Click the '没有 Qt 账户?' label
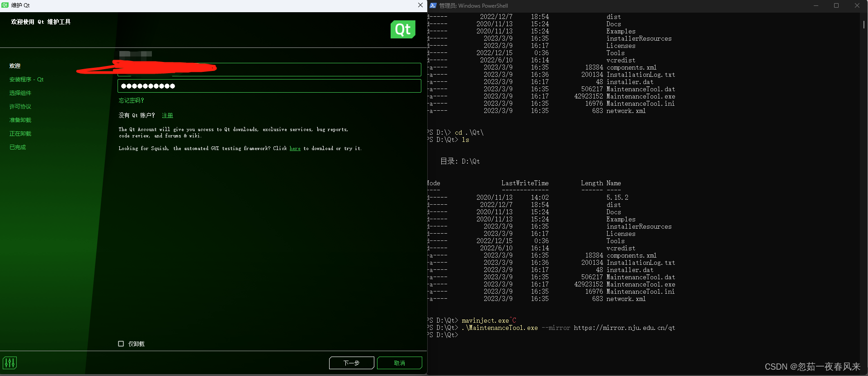Image resolution: width=868 pixels, height=376 pixels. pyautogui.click(x=137, y=116)
